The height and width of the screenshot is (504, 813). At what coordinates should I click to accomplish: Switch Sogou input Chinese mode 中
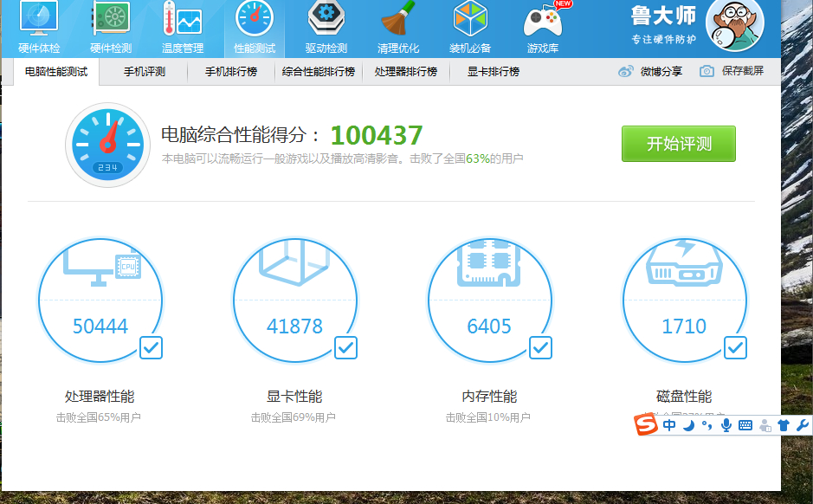[669, 426]
